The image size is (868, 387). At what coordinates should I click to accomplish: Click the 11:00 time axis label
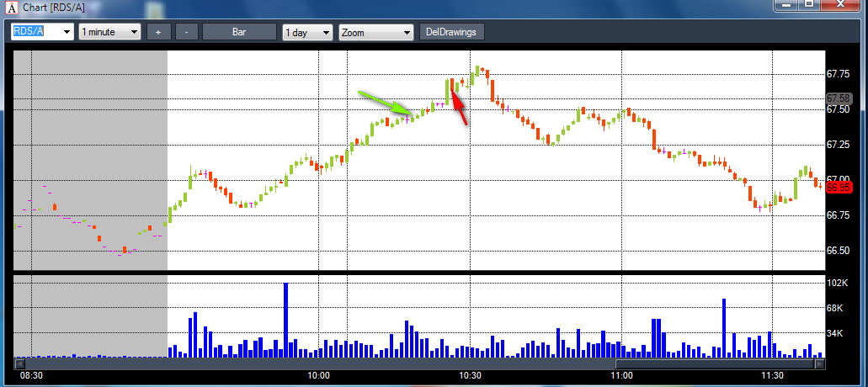click(621, 375)
